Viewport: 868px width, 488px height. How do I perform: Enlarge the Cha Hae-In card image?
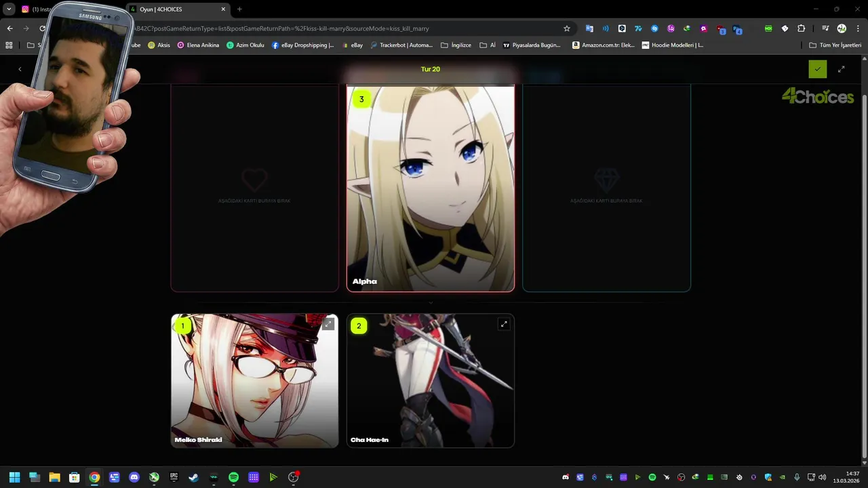coord(504,325)
